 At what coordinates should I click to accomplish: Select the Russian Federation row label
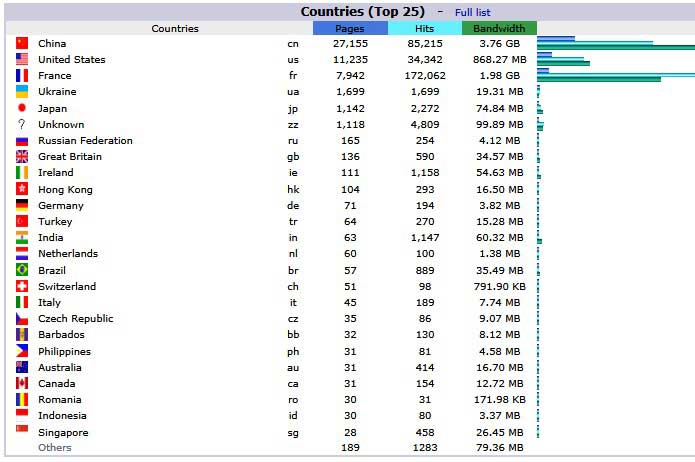[85, 141]
